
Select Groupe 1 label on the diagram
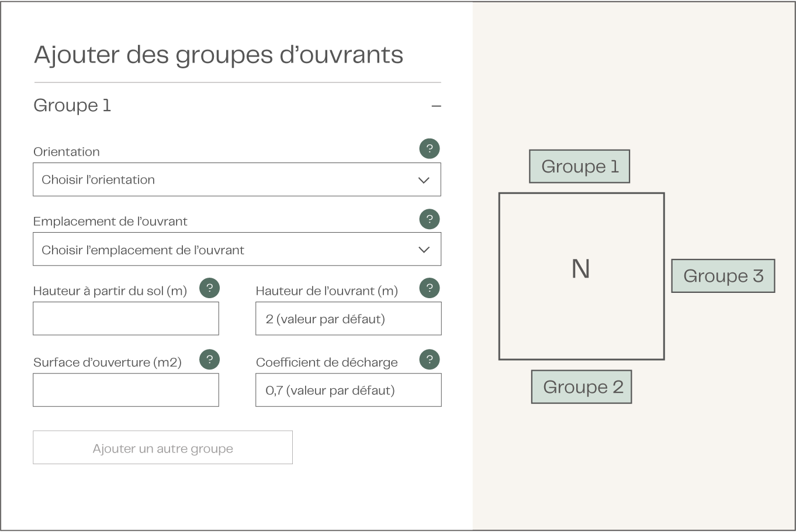(579, 167)
